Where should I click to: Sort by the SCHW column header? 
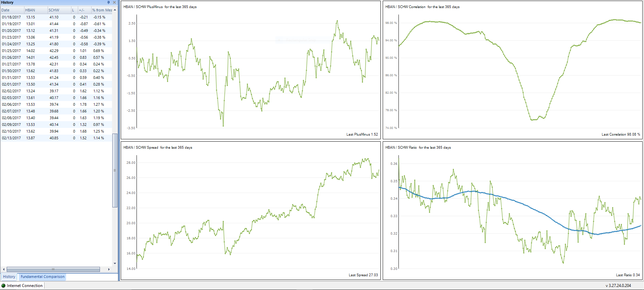(x=59, y=10)
